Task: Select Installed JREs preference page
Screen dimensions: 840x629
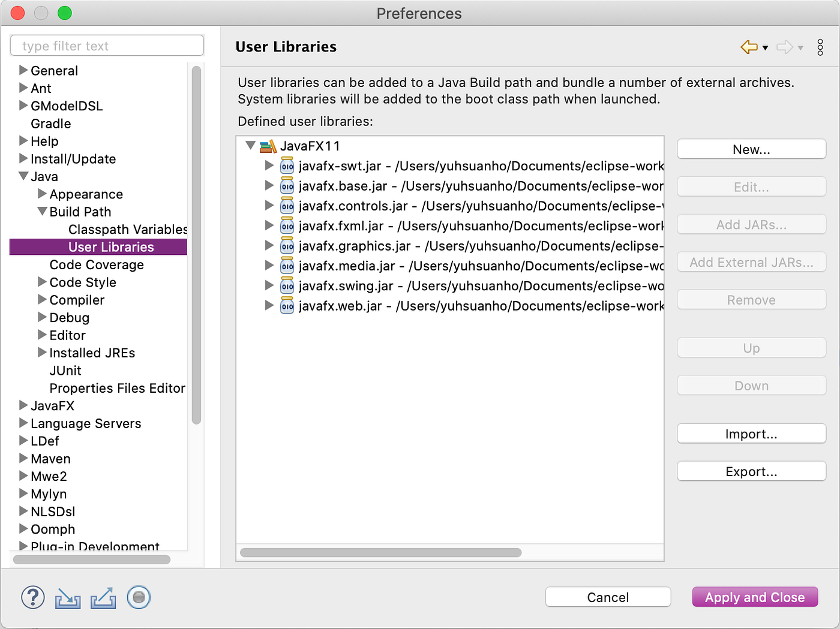Action: 92,353
